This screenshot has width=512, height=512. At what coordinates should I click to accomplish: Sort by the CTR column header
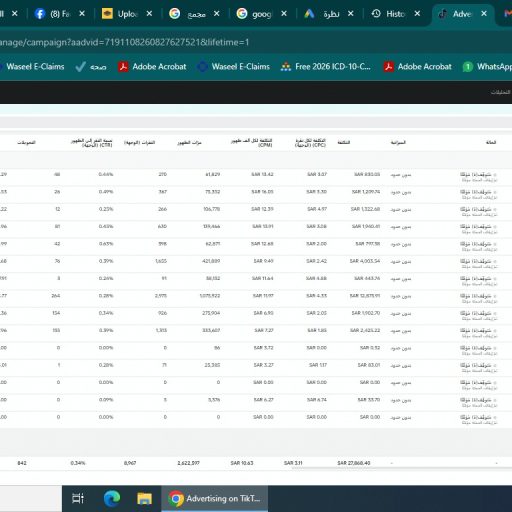pyautogui.click(x=92, y=143)
